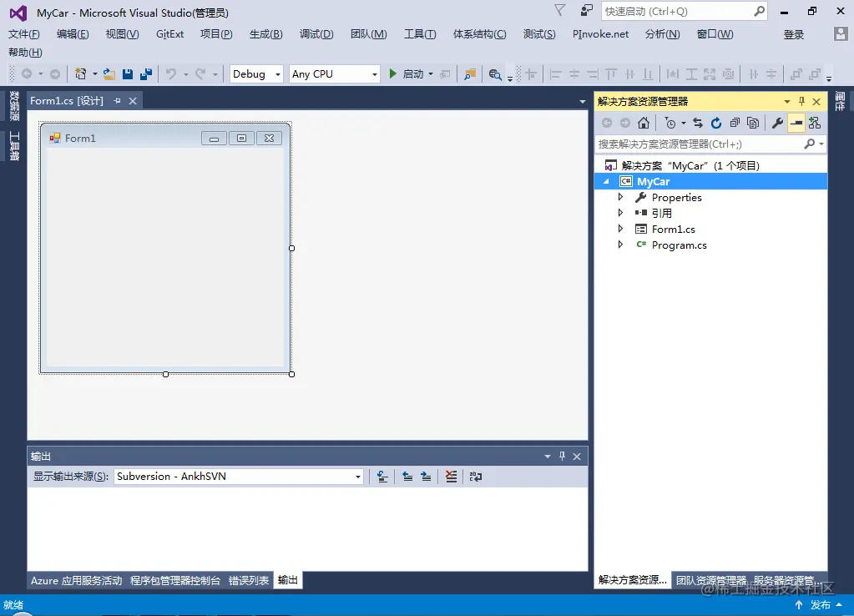Open the Subversion - AnkhSVN output source dropdown

pos(358,477)
